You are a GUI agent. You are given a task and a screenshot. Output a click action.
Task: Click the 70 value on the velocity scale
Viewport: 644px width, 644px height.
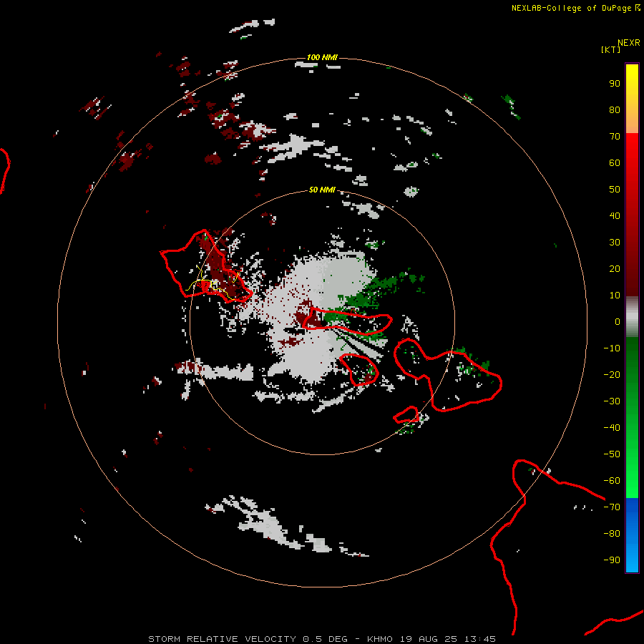pyautogui.click(x=615, y=137)
